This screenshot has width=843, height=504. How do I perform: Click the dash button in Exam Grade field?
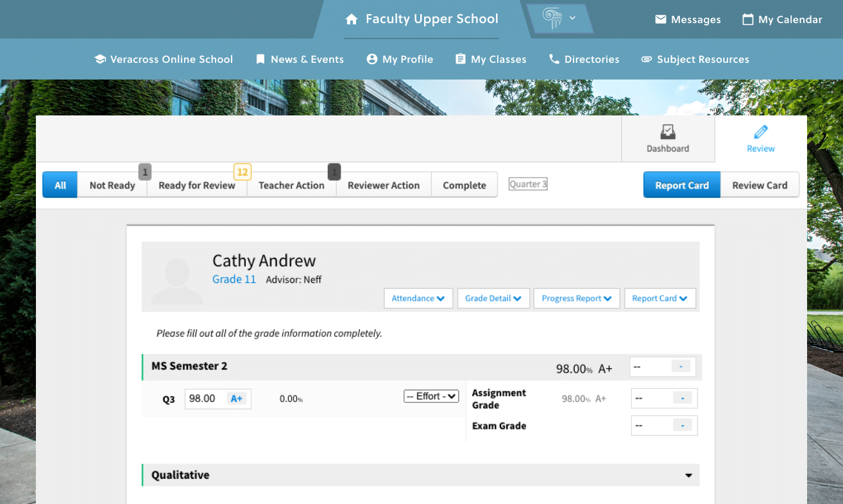[x=683, y=426]
